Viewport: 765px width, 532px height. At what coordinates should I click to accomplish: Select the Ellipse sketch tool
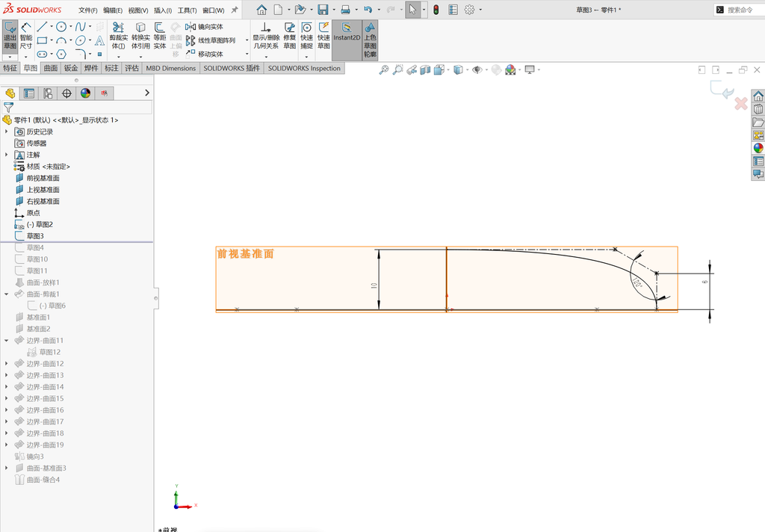[x=81, y=40]
